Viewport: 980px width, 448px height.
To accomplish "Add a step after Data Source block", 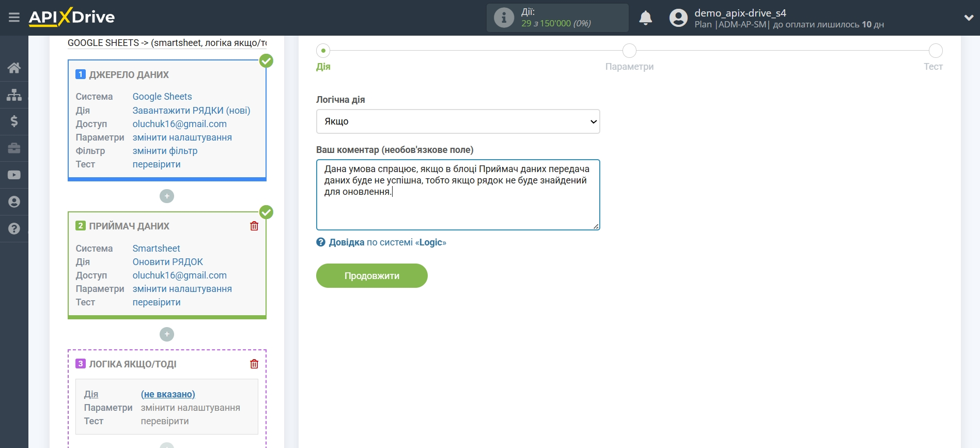I will (167, 196).
